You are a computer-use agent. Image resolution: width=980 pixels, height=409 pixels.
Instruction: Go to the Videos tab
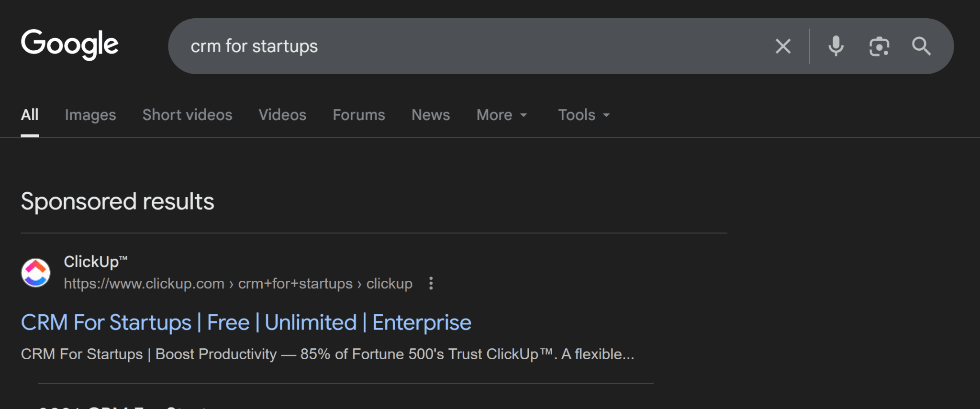click(282, 115)
